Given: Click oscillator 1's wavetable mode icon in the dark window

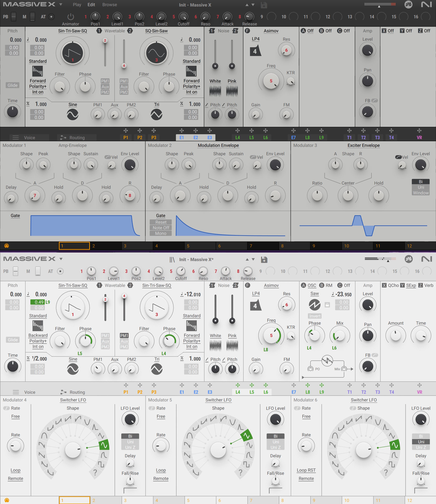Looking at the screenshot, I should pos(37,71).
